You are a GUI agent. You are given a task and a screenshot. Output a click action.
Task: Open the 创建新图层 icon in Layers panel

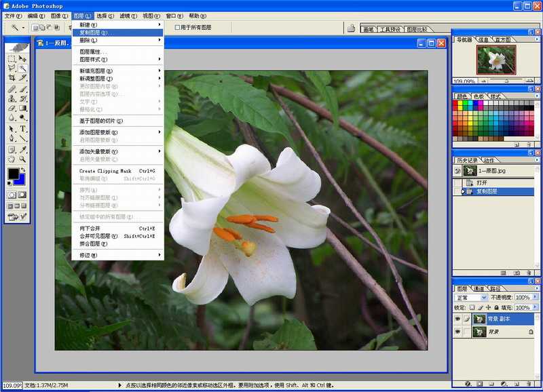click(x=516, y=383)
